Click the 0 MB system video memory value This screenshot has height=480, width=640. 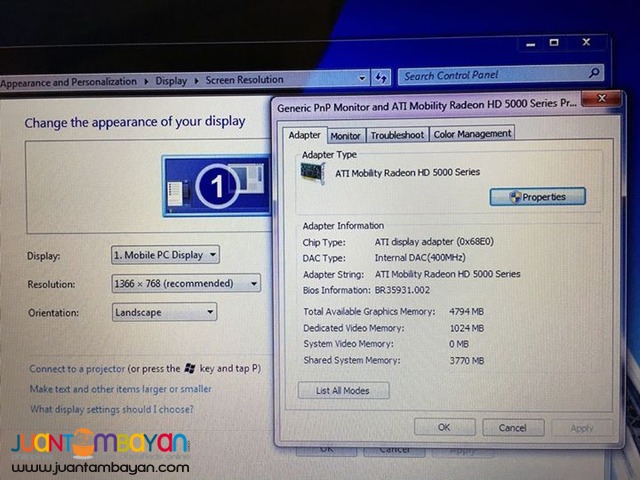pyautogui.click(x=459, y=344)
